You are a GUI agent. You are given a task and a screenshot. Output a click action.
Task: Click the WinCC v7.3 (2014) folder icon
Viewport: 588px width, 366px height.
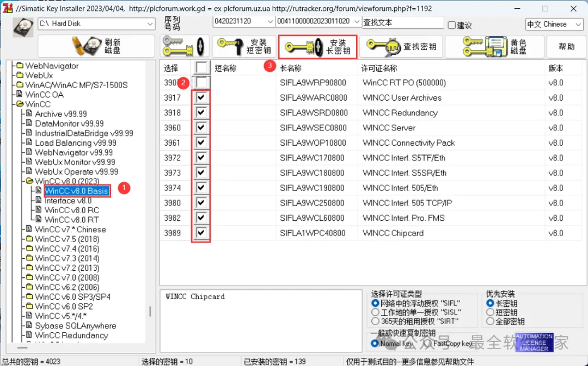point(29,258)
